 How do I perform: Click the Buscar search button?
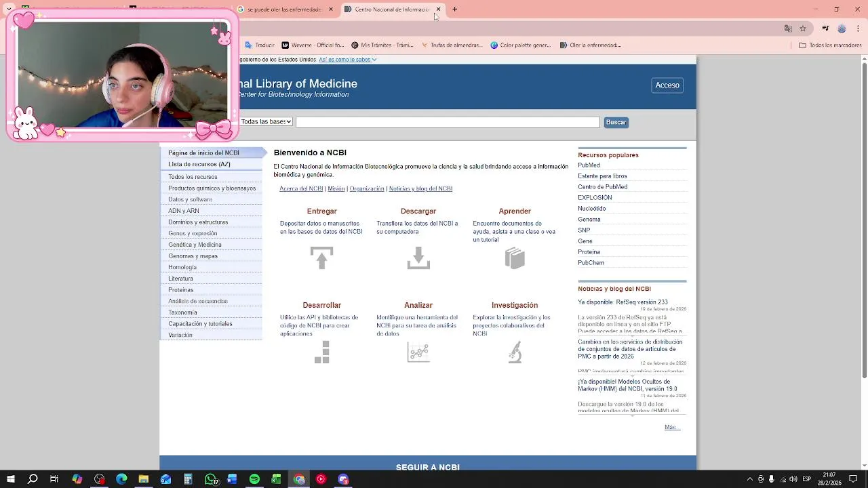(x=616, y=122)
